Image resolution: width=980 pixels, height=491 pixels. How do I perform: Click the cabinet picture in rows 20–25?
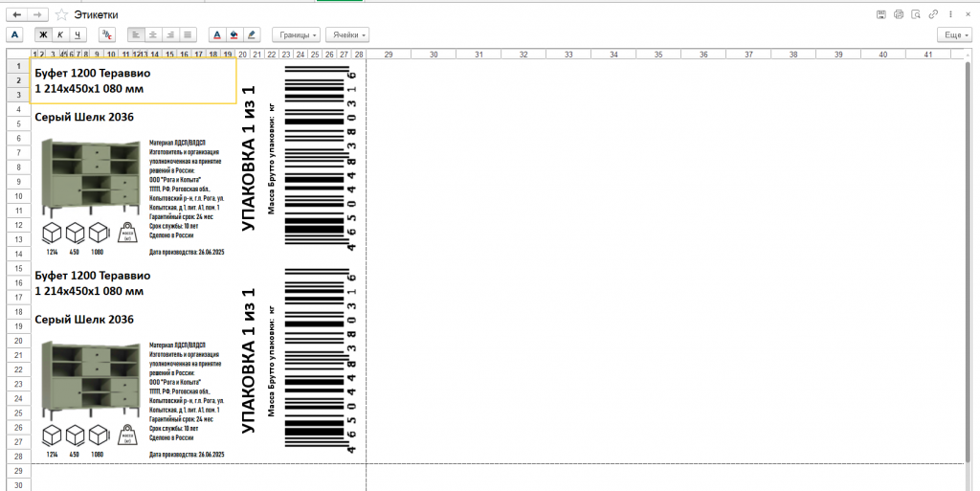tap(91, 380)
